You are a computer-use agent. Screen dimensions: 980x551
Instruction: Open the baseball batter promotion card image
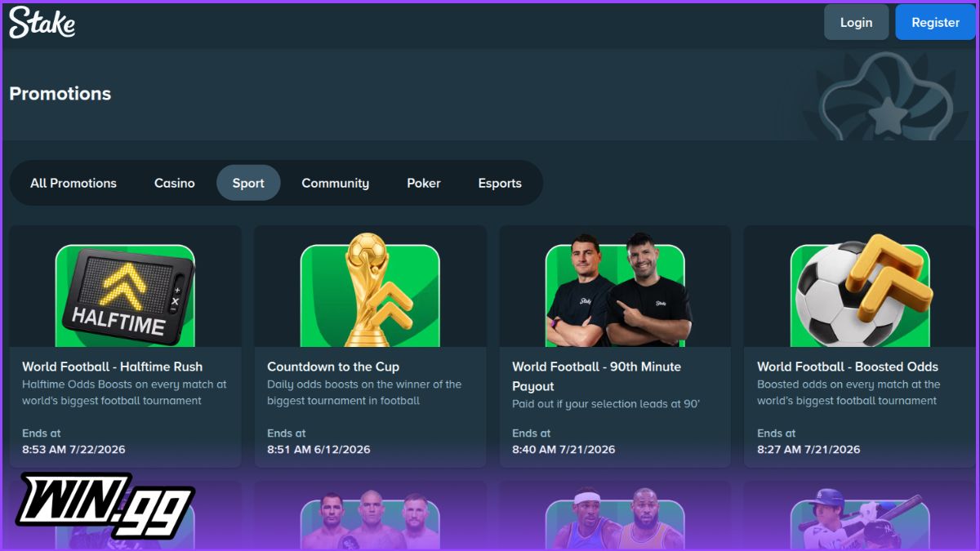pyautogui.click(x=861, y=519)
